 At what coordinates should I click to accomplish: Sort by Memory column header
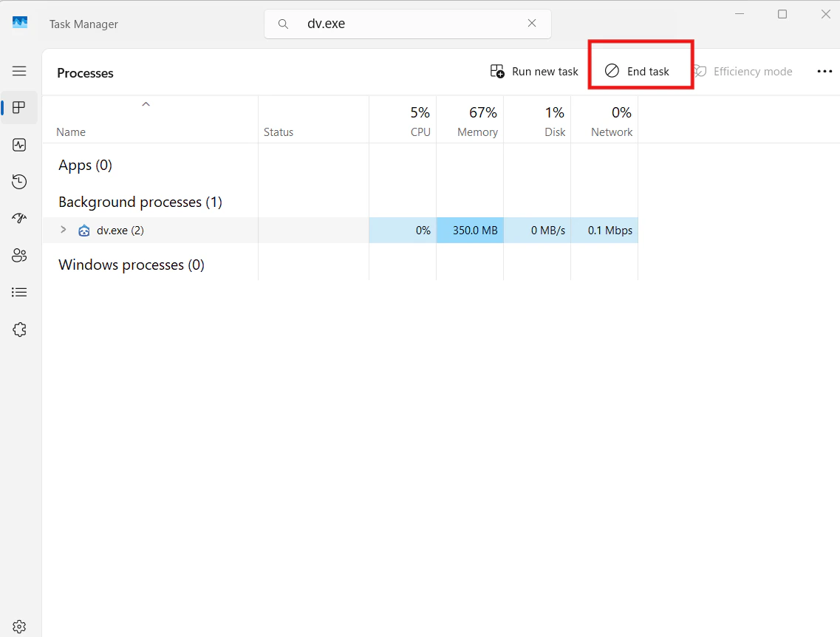click(470, 120)
